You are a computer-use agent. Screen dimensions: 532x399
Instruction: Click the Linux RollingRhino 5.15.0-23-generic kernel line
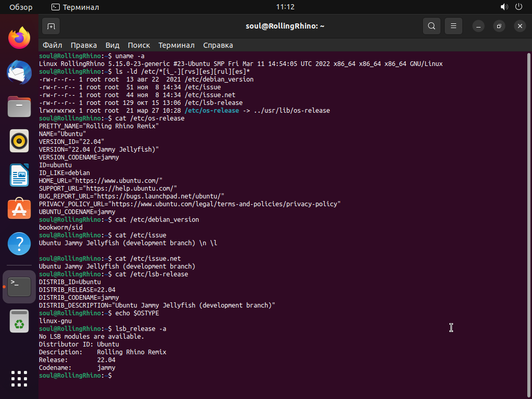click(x=241, y=64)
